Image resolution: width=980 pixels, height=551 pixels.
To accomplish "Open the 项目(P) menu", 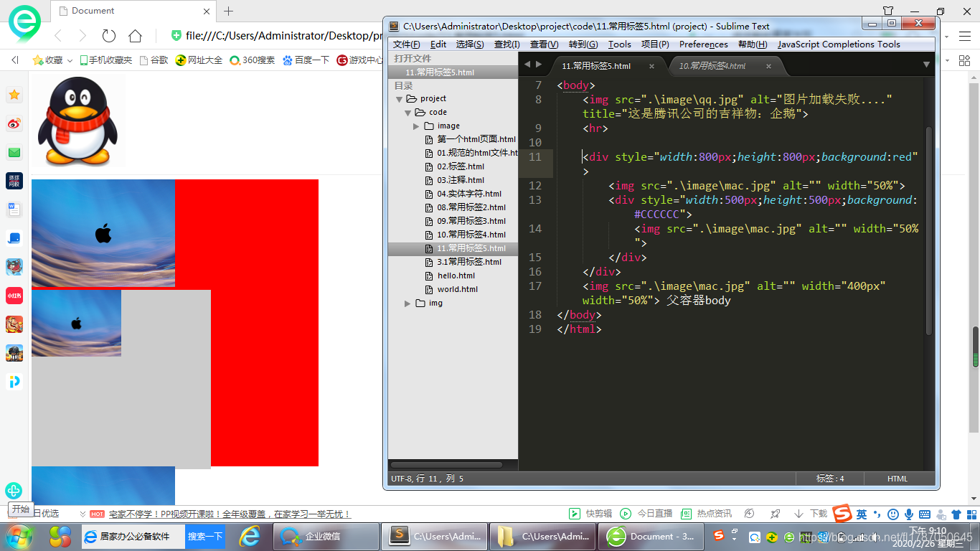I will point(655,44).
